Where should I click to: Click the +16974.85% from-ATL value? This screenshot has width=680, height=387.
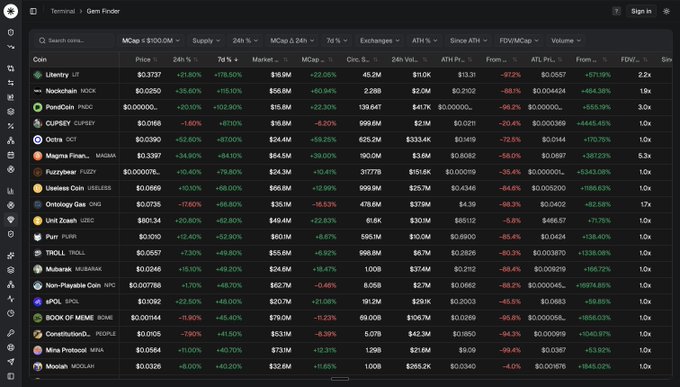click(593, 285)
